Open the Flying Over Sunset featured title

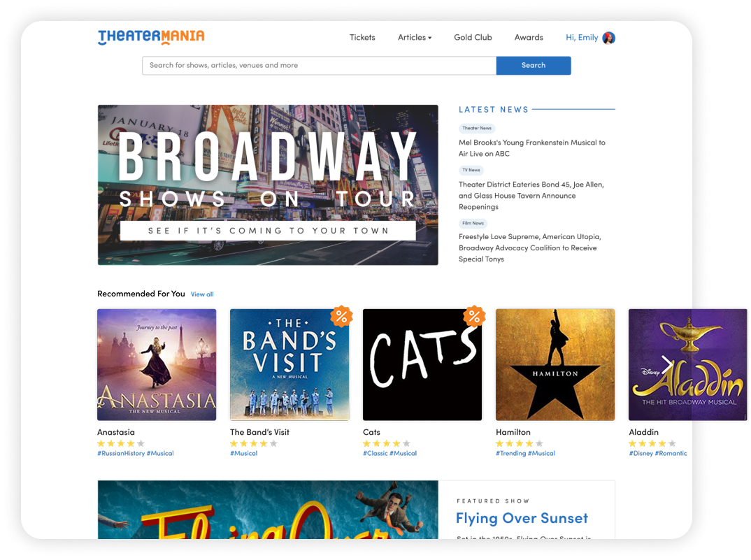click(522, 518)
